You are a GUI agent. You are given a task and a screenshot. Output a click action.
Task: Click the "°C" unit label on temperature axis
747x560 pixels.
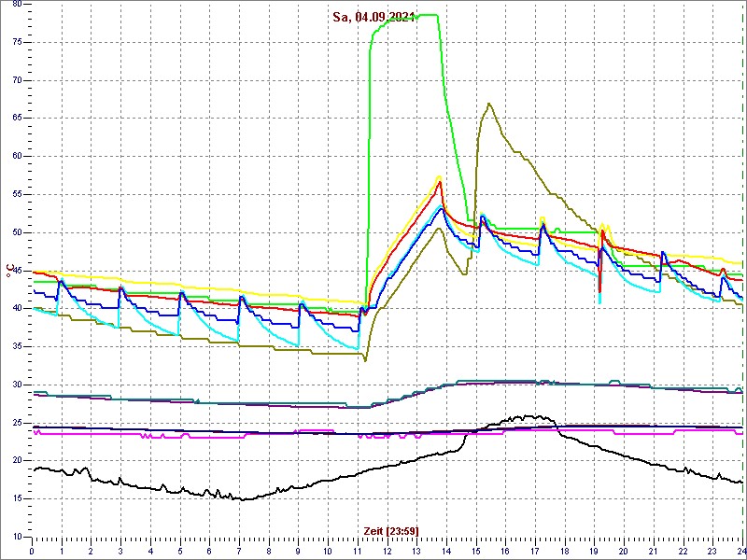9,272
